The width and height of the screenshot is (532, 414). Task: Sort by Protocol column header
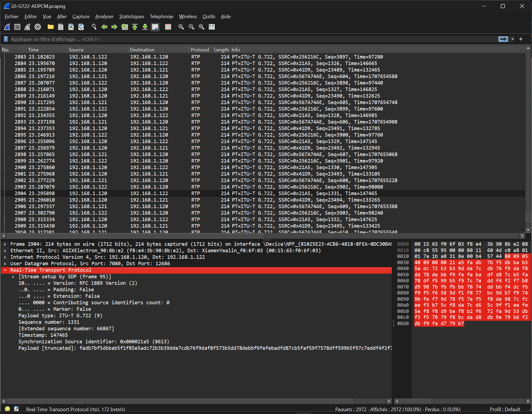point(201,50)
